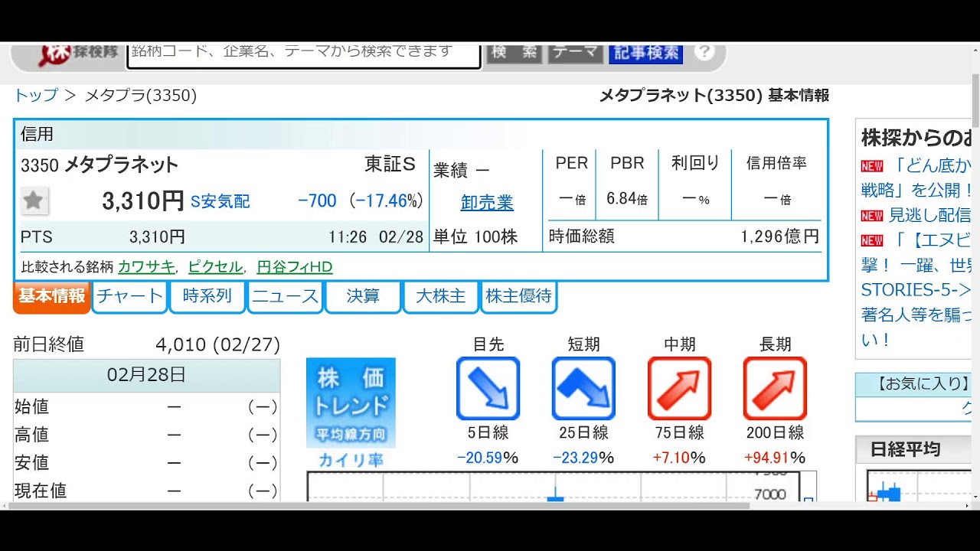Open the 卸売業 sector link
980x551 pixels.
[x=487, y=203]
